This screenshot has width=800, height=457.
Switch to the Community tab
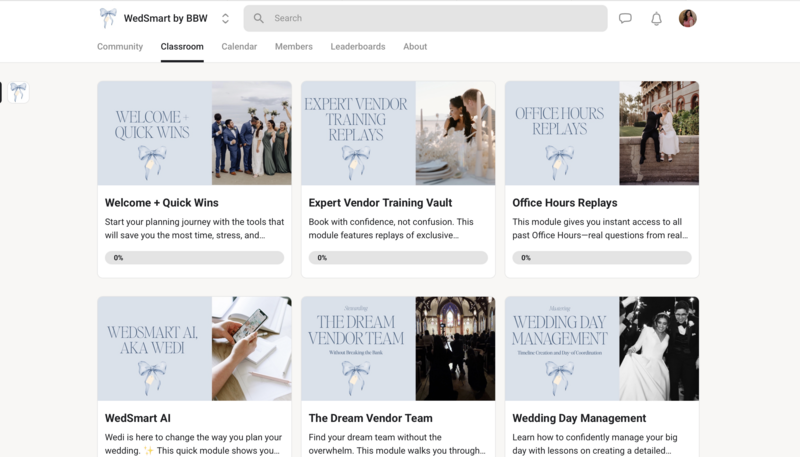click(119, 47)
